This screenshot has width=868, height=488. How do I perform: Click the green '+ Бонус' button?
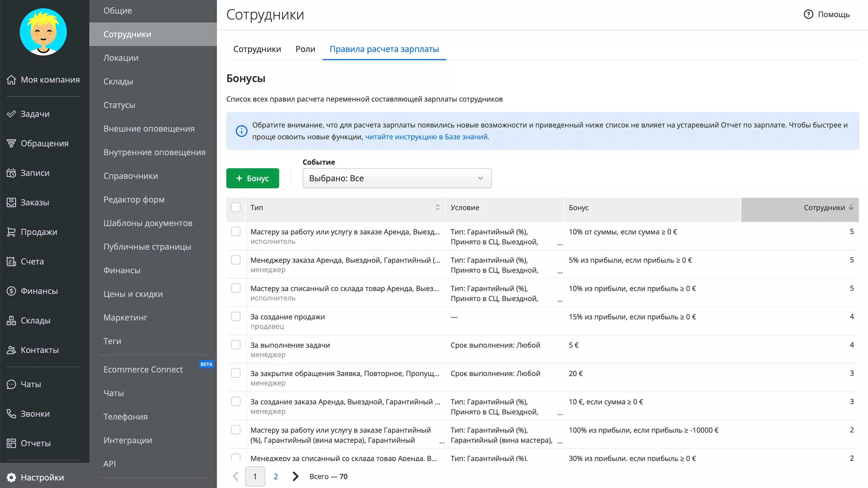(x=253, y=178)
